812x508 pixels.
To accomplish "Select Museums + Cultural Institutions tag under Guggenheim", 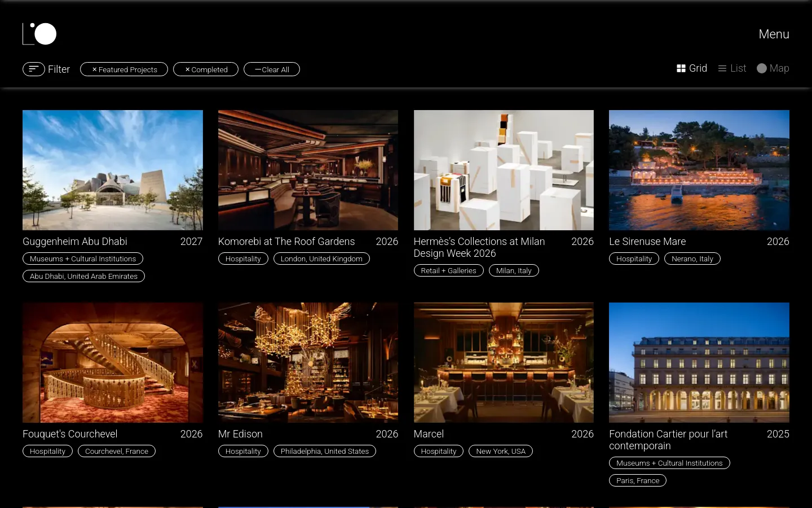I will pyautogui.click(x=83, y=259).
